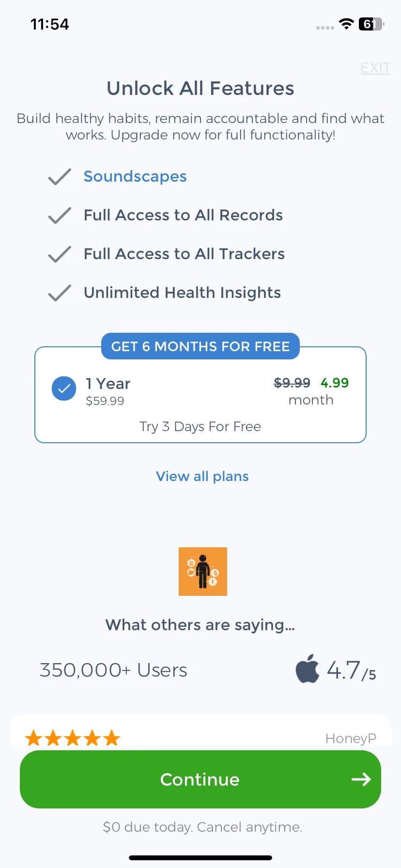Tap the battery indicator showing 61
This screenshot has width=401, height=868.
tap(371, 24)
